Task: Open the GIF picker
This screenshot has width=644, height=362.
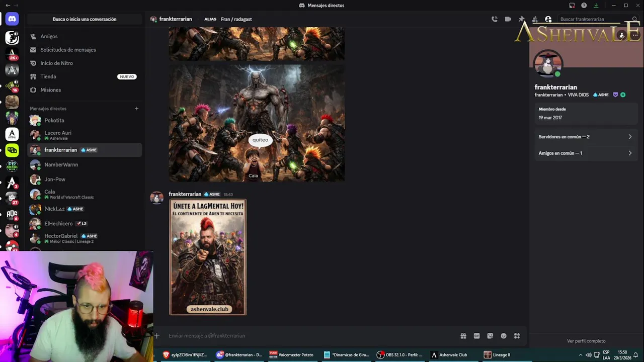Action: [x=476, y=336]
